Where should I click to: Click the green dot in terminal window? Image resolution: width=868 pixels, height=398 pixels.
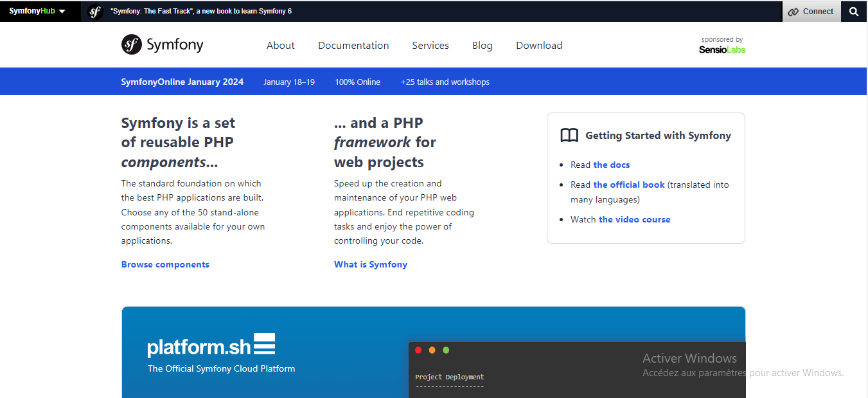click(x=446, y=350)
